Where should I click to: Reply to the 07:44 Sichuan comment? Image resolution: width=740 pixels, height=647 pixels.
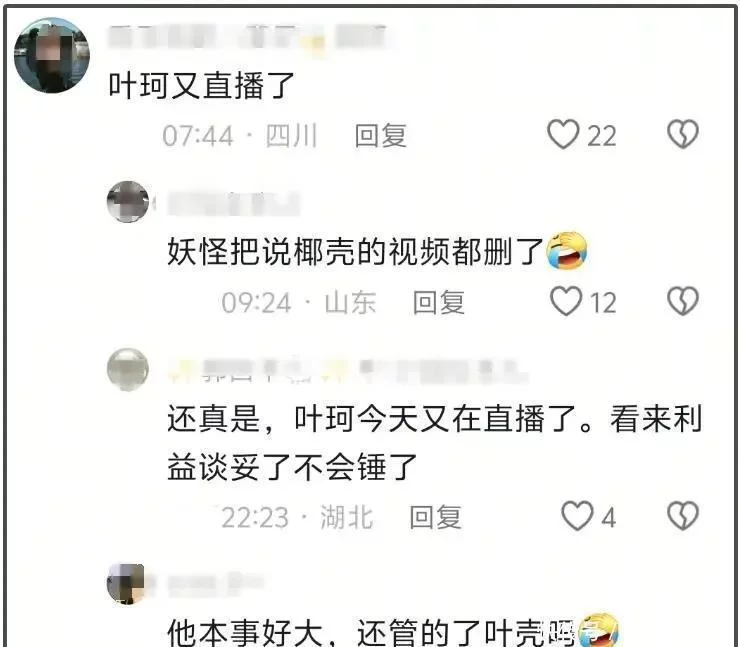(x=380, y=135)
